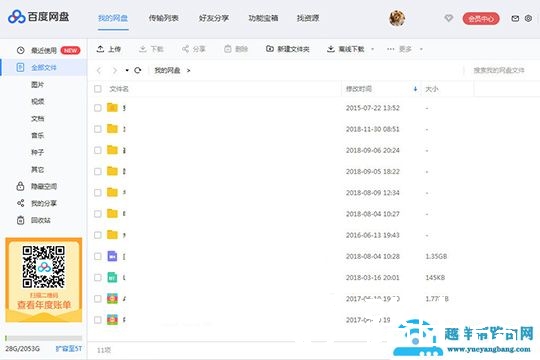The height and width of the screenshot is (360, 540).
Task: Go to the 找资源 tab
Action: [x=308, y=18]
